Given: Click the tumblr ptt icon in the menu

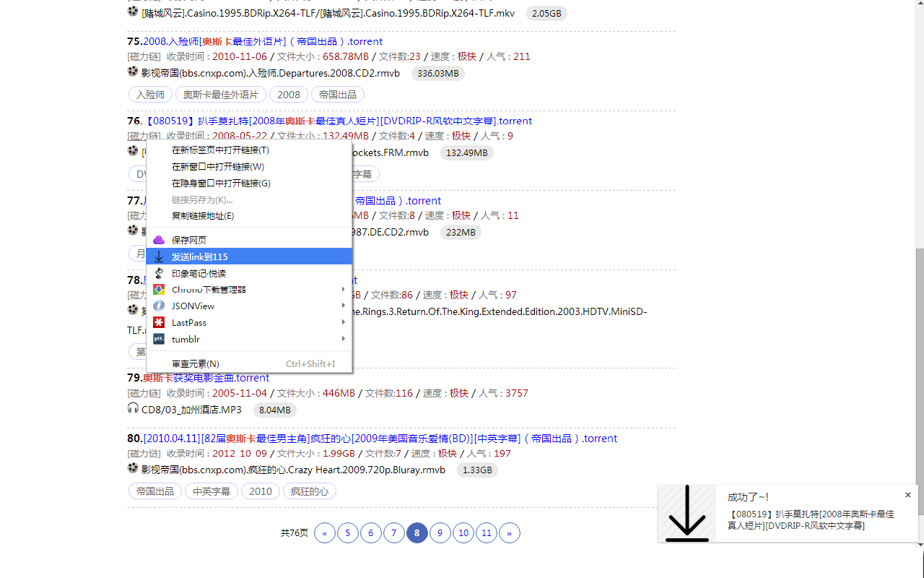Looking at the screenshot, I should click(159, 339).
